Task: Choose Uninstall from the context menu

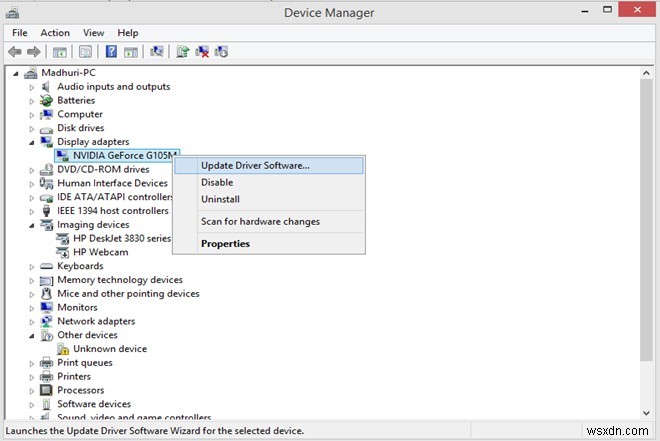Action: (218, 200)
